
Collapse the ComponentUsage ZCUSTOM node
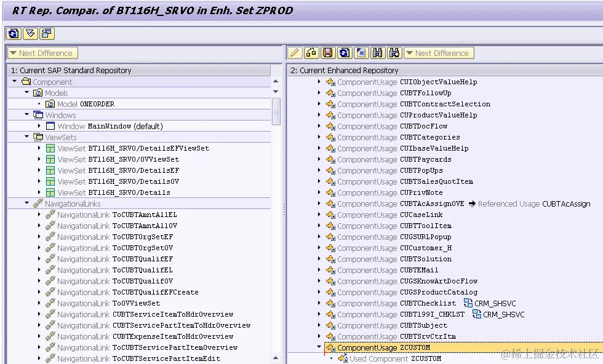coord(319,347)
